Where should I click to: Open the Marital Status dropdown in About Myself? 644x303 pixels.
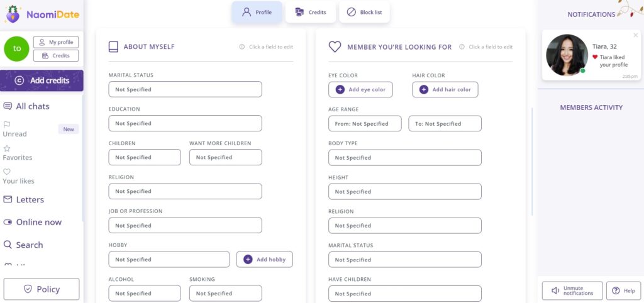tap(185, 89)
